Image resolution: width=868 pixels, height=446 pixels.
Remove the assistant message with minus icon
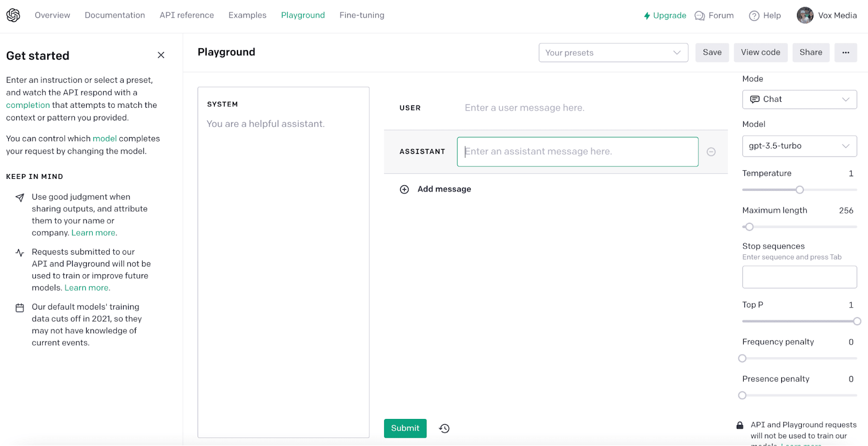(711, 152)
